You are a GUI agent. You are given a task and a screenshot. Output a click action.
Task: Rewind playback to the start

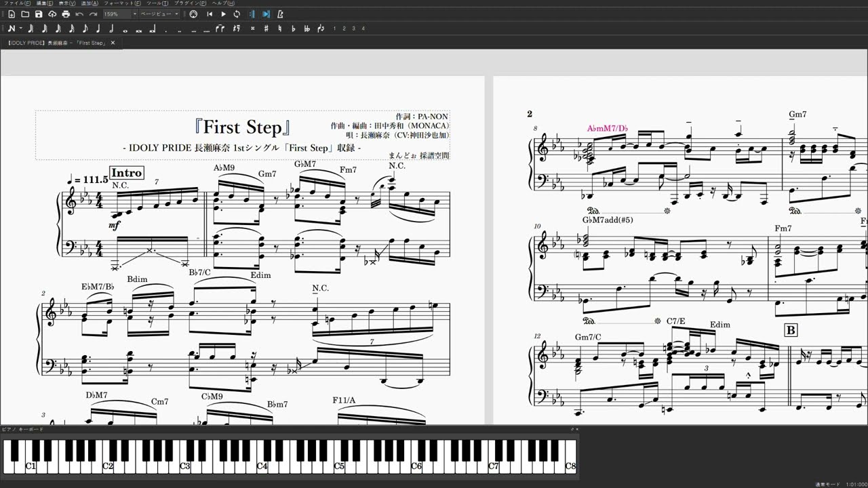click(x=210, y=14)
